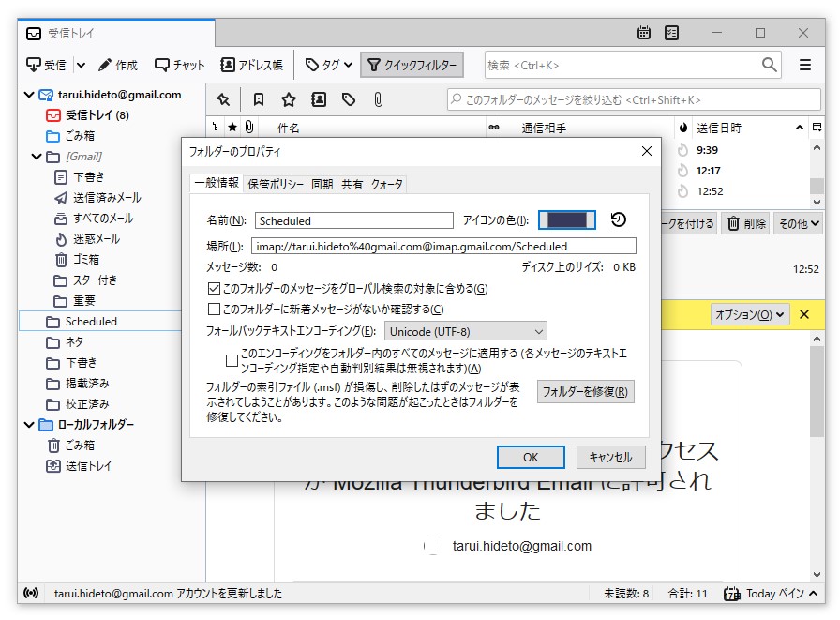
Task: Sort by 通信相手 correspondent column
Action: point(544,128)
